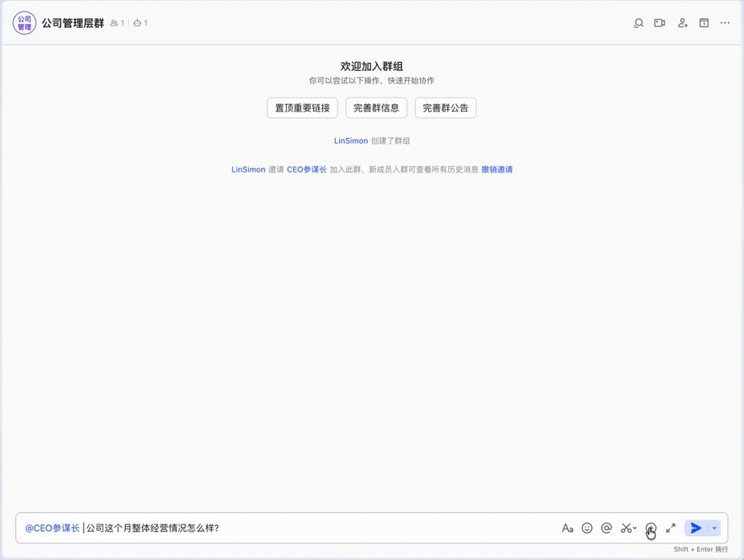
Task: Open the three-dot more options menu
Action: (x=725, y=23)
